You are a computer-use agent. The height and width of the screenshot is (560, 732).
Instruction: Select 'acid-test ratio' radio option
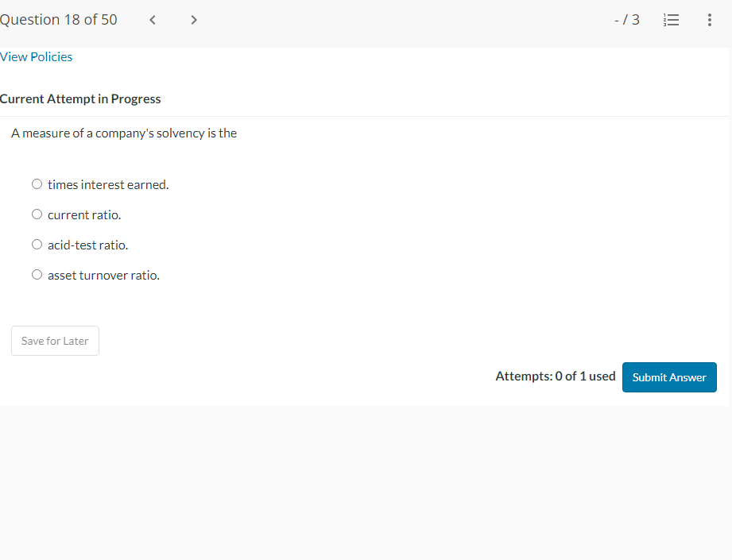tap(37, 245)
